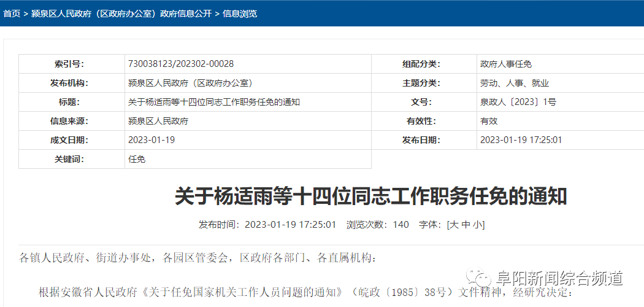644x307 pixels.
Task: Select keyword value 任免
Action: pyautogui.click(x=137, y=159)
